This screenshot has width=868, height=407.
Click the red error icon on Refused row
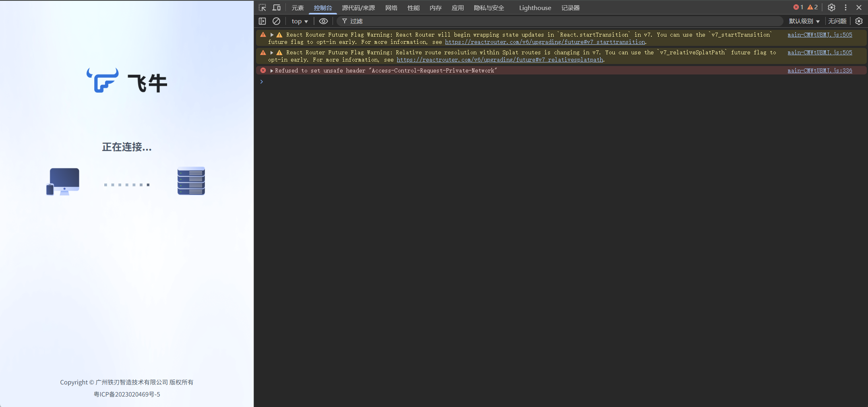click(263, 70)
